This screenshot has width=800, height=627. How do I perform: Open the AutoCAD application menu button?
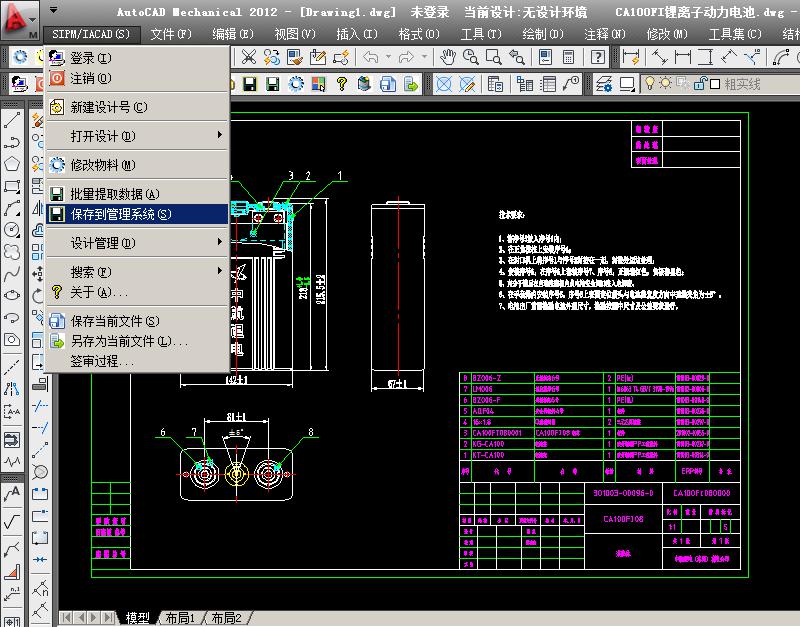pyautogui.click(x=19, y=21)
